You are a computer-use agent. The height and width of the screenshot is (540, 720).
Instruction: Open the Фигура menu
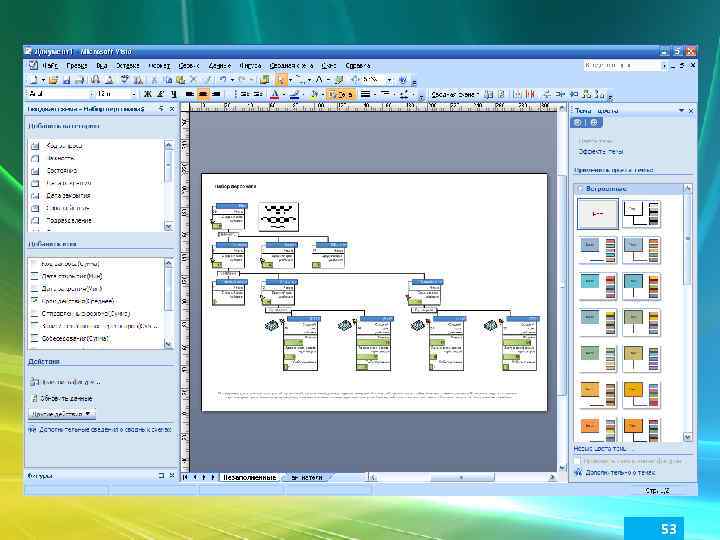(251, 66)
